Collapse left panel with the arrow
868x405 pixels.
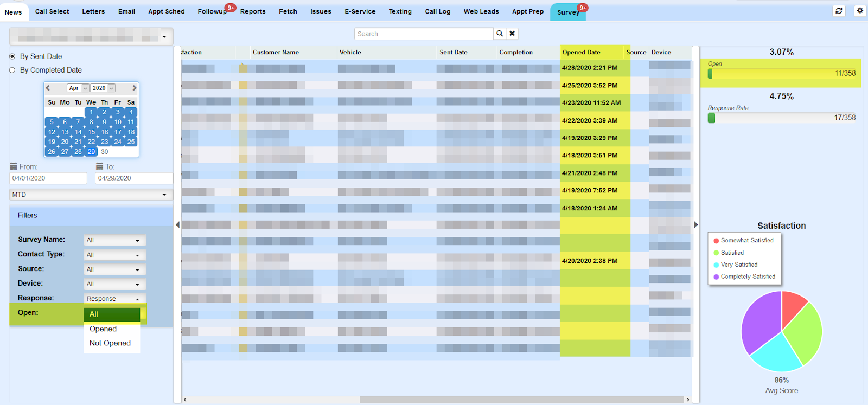[x=177, y=224]
